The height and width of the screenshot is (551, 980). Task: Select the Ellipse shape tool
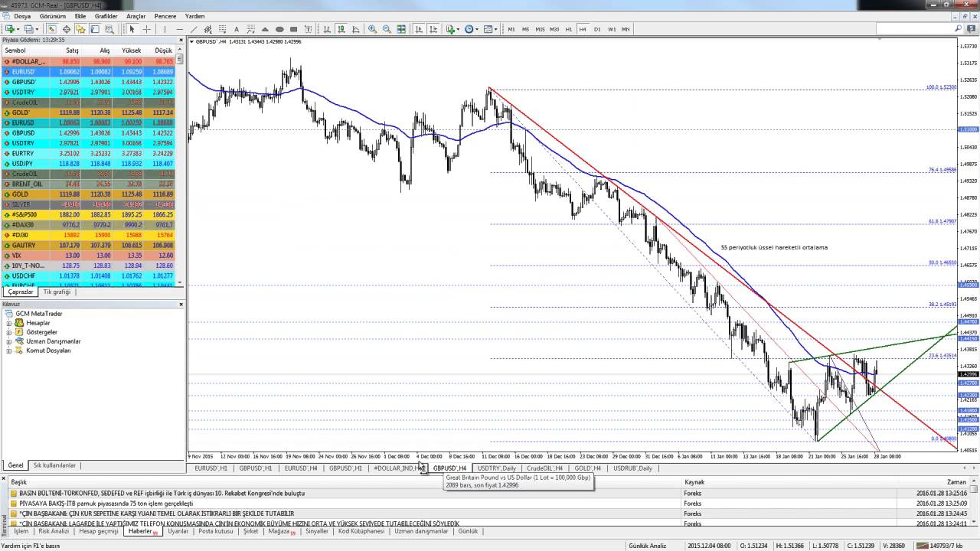pos(279,29)
